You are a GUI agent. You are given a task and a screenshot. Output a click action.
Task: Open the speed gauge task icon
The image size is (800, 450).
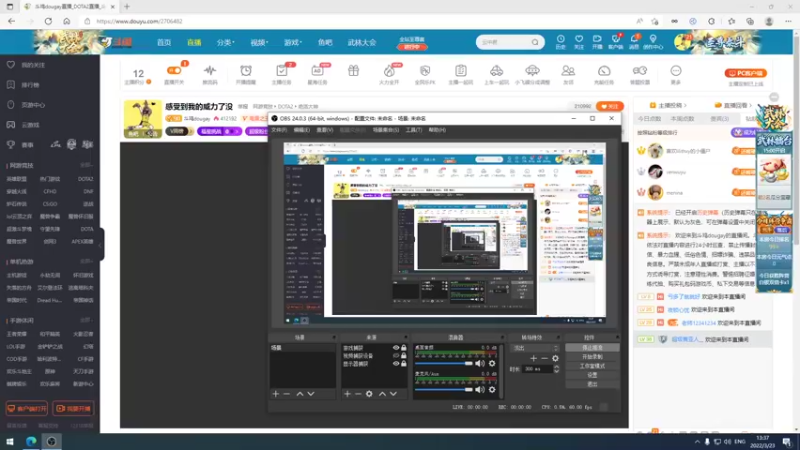pyautogui.click(x=604, y=70)
